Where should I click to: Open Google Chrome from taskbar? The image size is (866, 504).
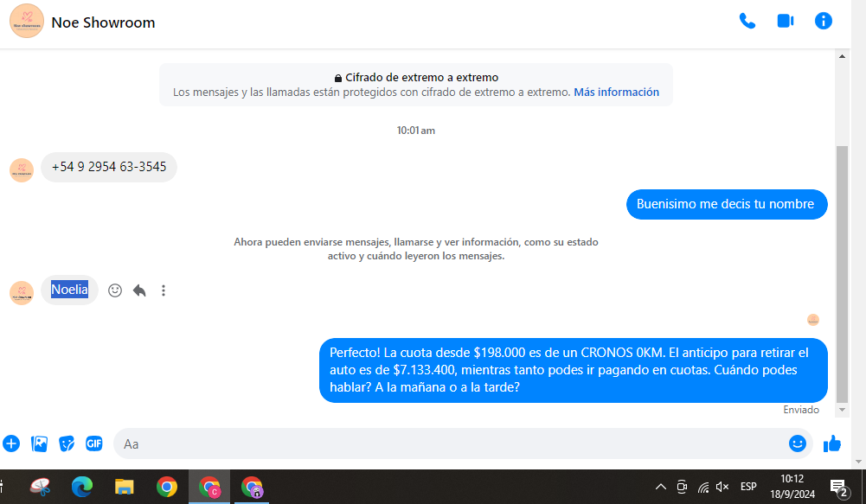(167, 487)
